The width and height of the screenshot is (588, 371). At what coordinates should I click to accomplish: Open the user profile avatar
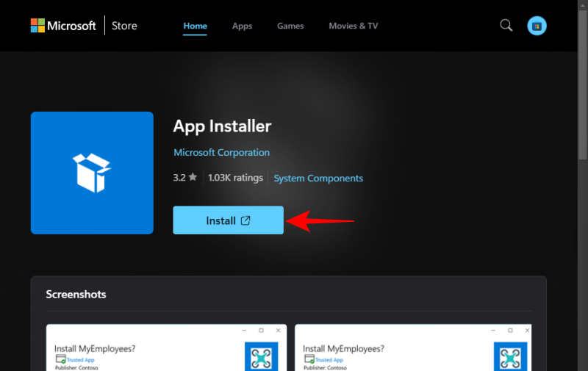point(537,26)
